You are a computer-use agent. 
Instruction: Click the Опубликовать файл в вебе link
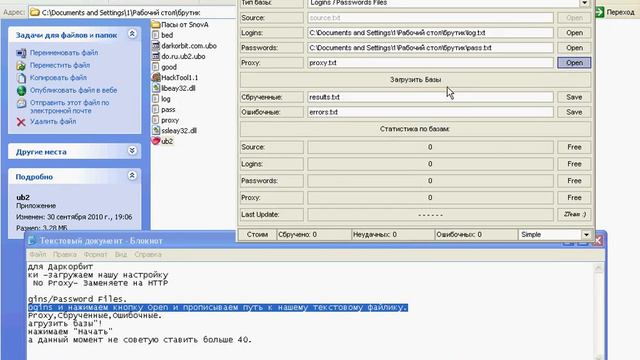click(73, 90)
